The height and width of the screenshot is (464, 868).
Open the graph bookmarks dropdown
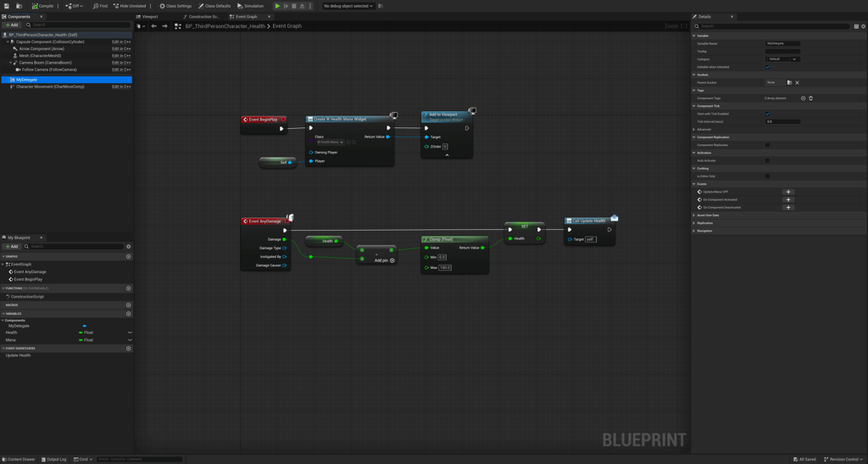click(142, 26)
